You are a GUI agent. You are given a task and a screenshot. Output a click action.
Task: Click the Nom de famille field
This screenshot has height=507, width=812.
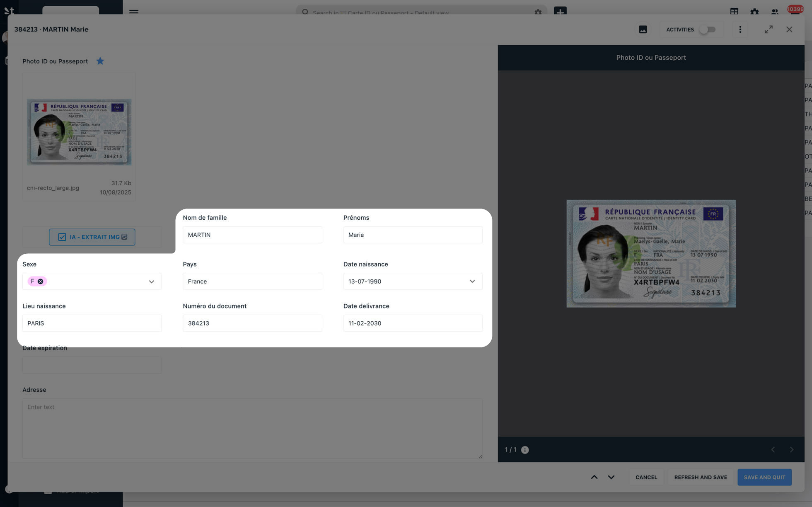[x=252, y=235]
